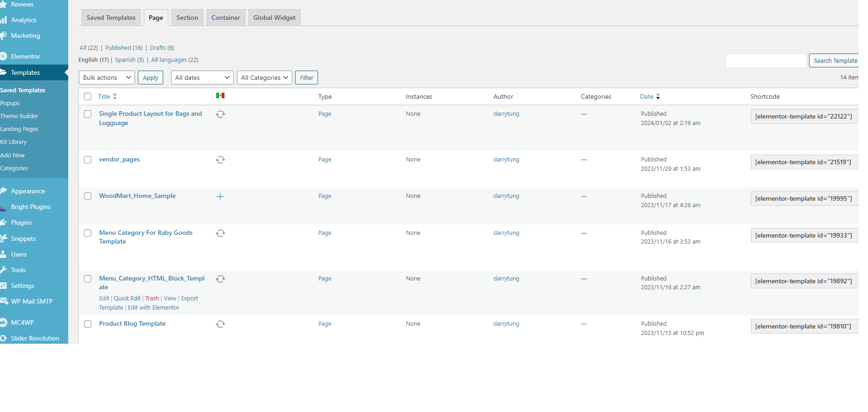
Task: Click sync icon for Product Blog Template
Action: (220, 324)
